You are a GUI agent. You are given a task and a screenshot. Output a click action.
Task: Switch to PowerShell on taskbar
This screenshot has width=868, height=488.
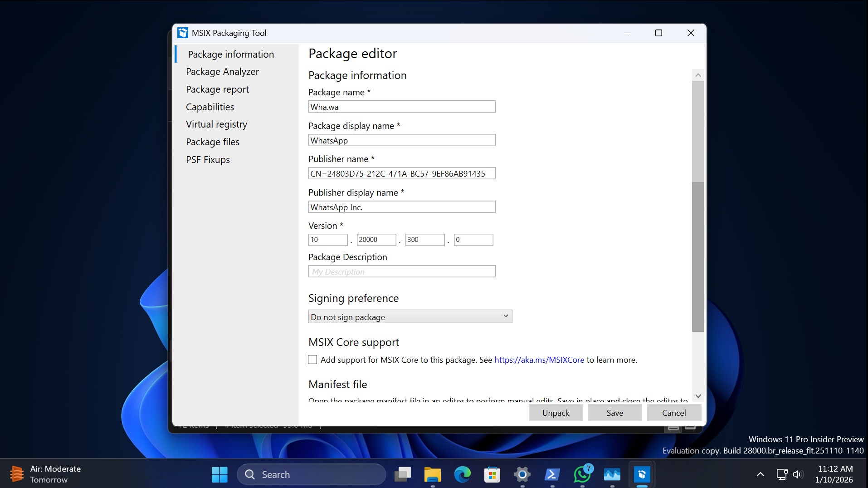[x=552, y=474]
